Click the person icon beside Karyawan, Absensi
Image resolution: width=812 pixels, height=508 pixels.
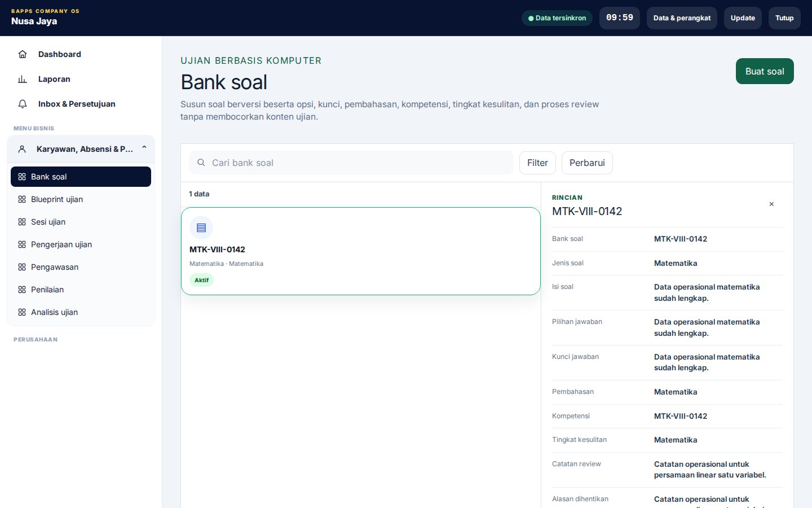coord(22,149)
